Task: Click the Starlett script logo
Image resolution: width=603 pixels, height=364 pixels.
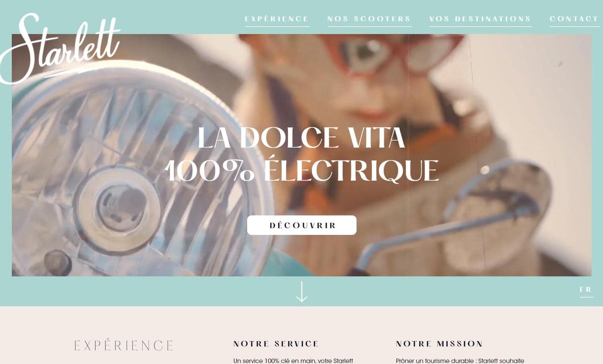Action: [60, 48]
